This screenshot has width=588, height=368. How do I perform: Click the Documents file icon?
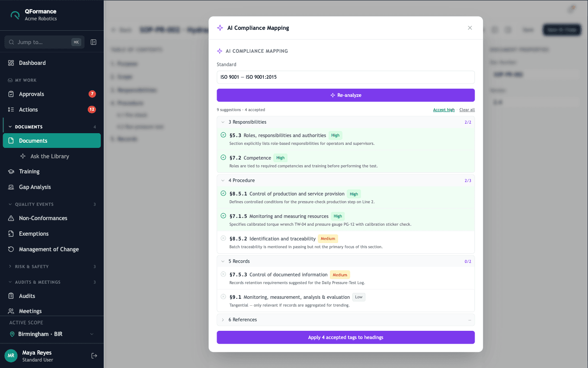11,141
